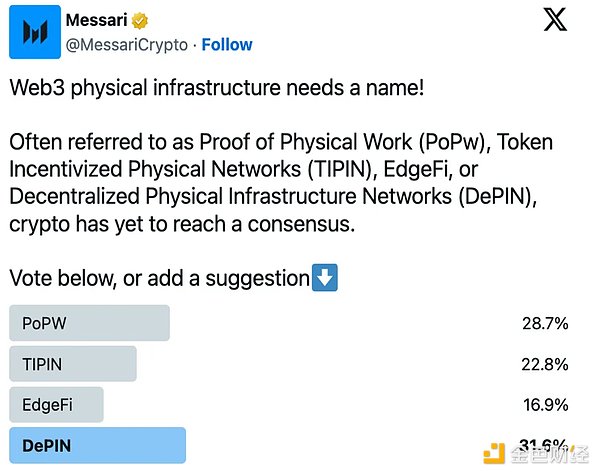Click the 22.8% poll result

[x=545, y=364]
